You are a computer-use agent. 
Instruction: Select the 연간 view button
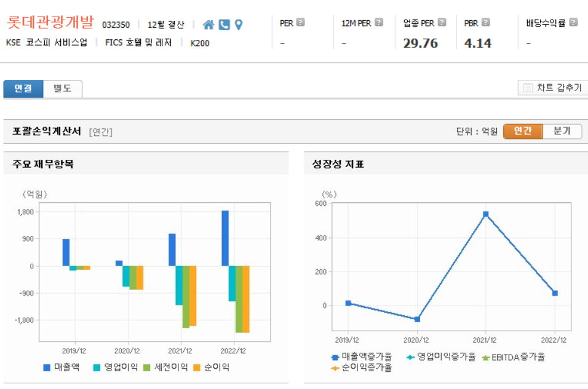coord(523,131)
